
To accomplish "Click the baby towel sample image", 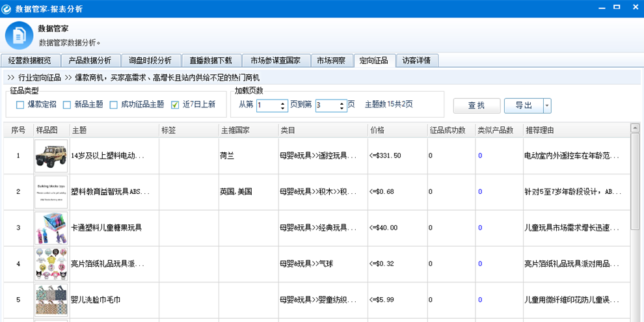I will pyautogui.click(x=51, y=300).
